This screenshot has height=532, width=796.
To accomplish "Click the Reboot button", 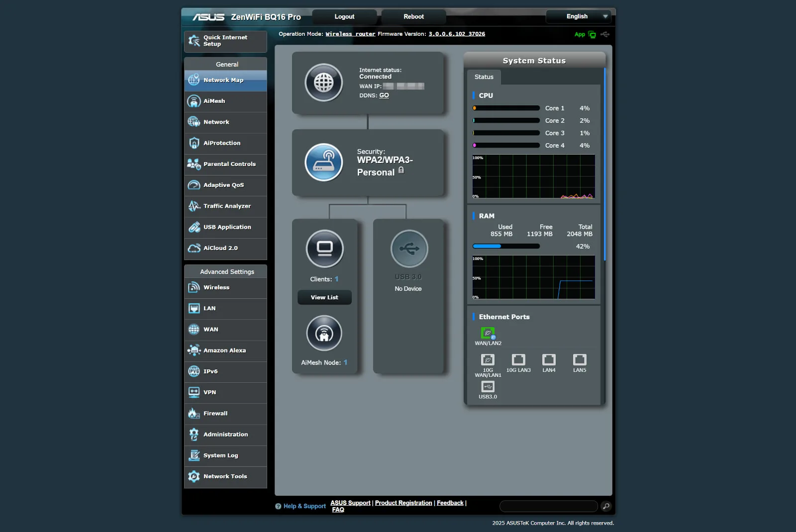I will 413,16.
